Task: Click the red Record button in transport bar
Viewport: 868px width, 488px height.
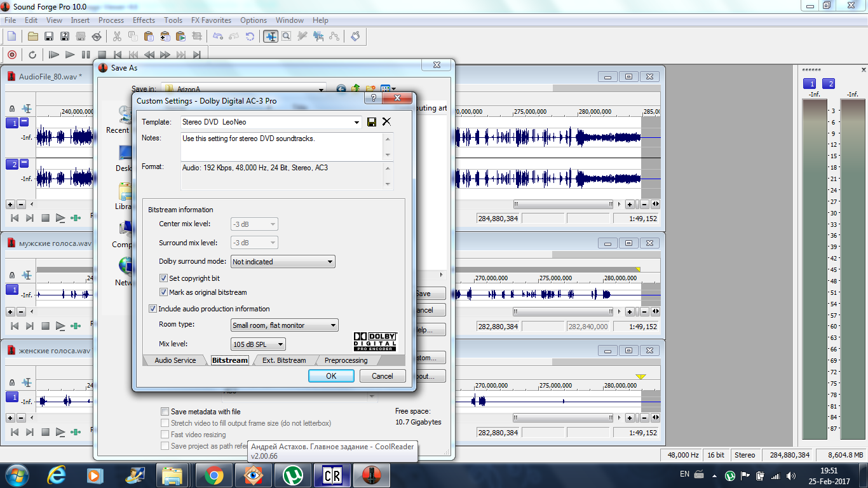Action: [x=11, y=55]
